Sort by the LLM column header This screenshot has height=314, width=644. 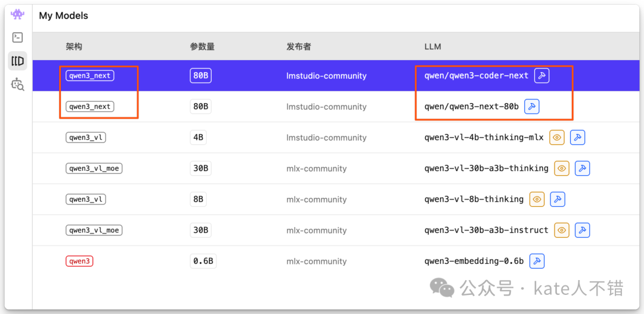pos(432,47)
